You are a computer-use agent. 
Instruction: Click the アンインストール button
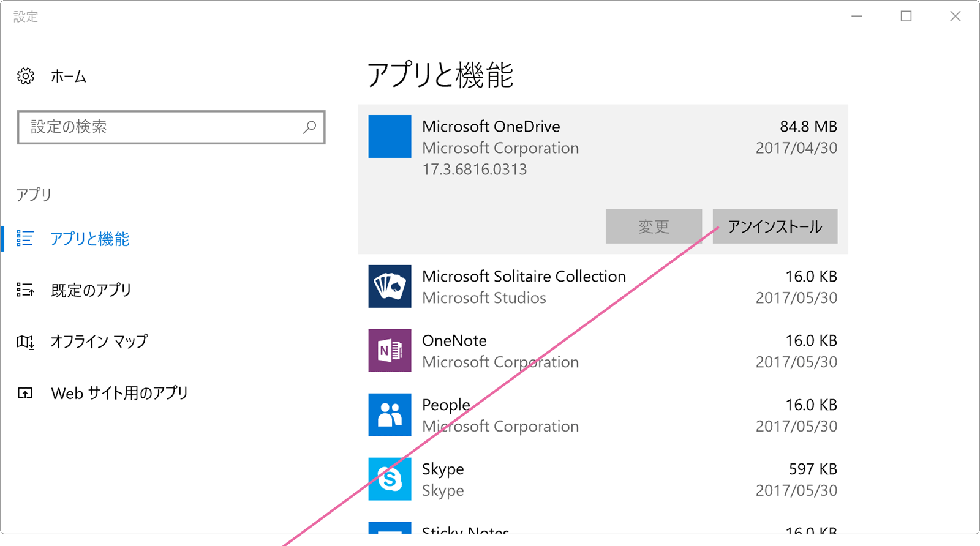coord(775,226)
